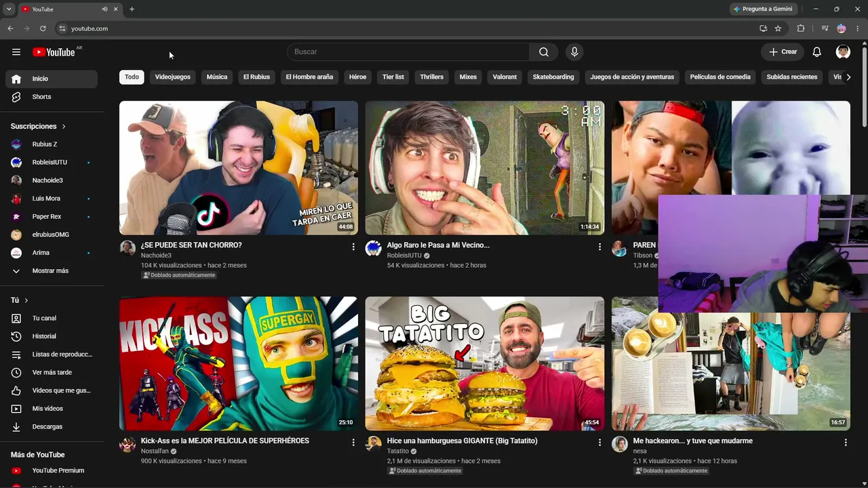Open Arima subscription channel
Viewport: 868px width, 488px height.
tap(52, 253)
